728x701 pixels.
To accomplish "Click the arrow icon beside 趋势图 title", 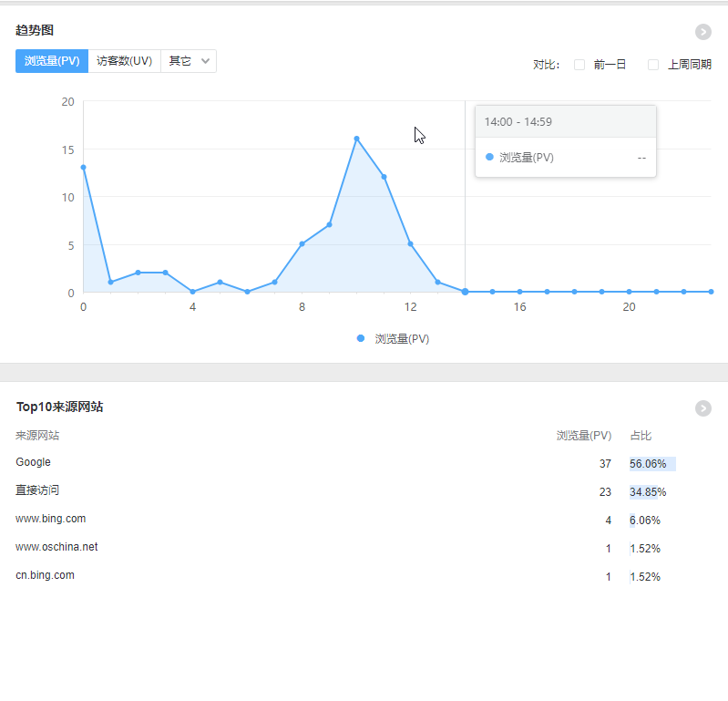I will coord(702,32).
